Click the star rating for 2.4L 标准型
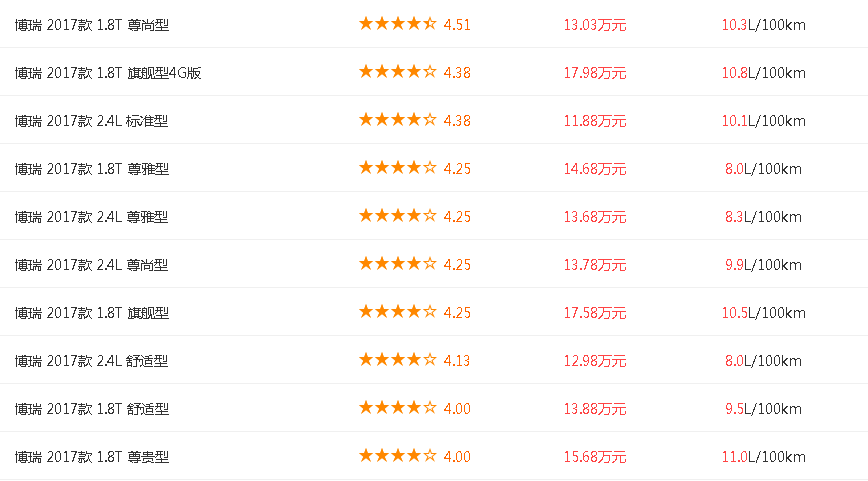The width and height of the screenshot is (868, 481). pyautogui.click(x=398, y=120)
